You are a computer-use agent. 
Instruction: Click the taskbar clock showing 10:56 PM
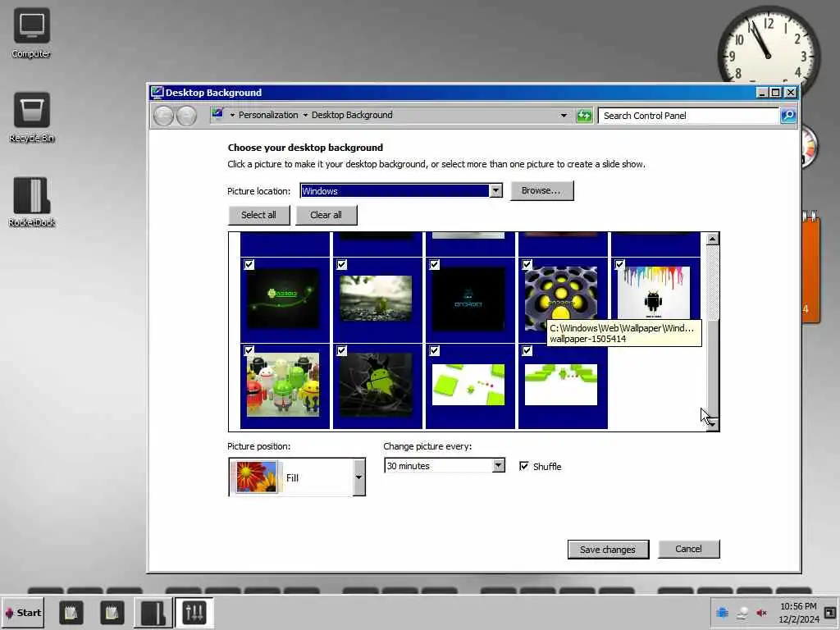pyautogui.click(x=798, y=612)
